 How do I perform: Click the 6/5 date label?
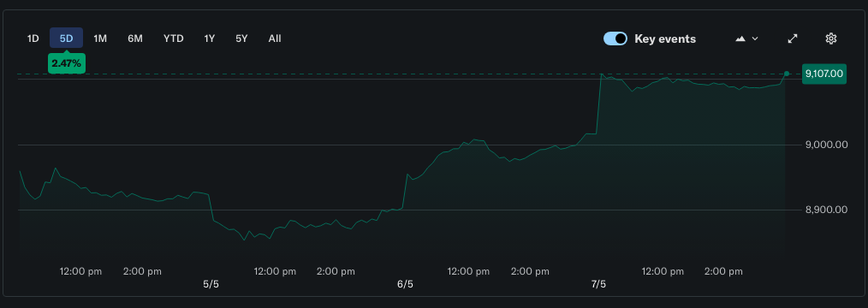click(405, 284)
